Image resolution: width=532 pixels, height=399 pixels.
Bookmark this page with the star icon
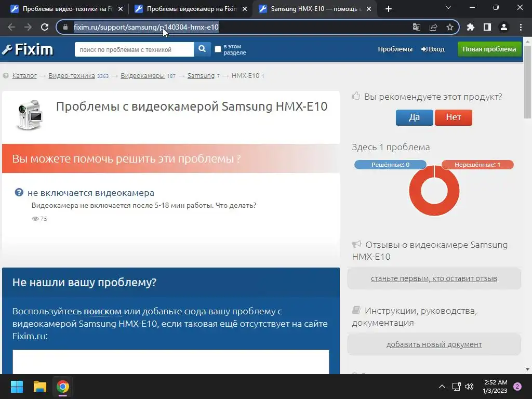[450, 27]
